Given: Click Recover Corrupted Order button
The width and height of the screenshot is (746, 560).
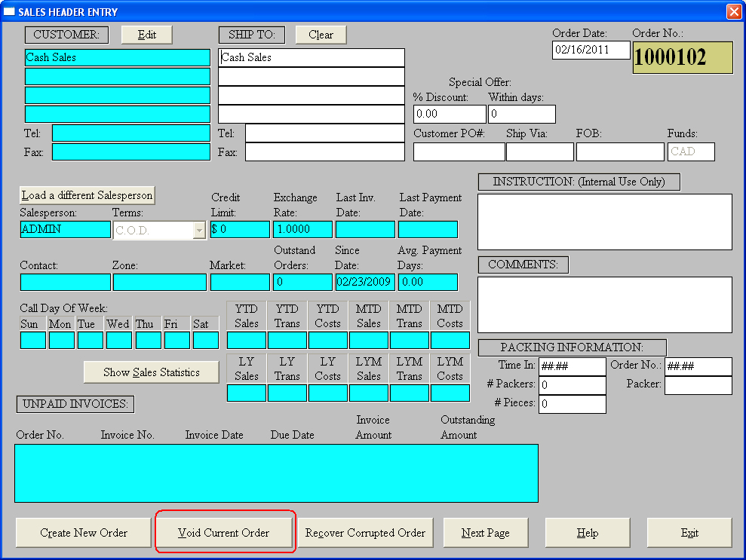Looking at the screenshot, I should (x=365, y=533).
